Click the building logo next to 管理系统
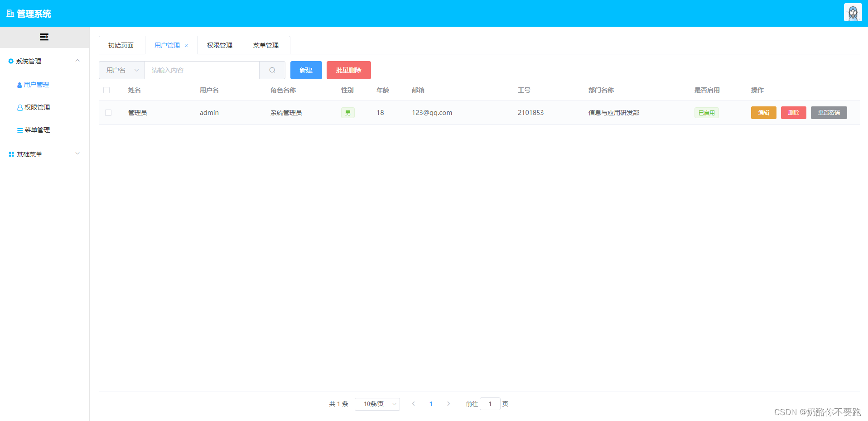 click(9, 13)
